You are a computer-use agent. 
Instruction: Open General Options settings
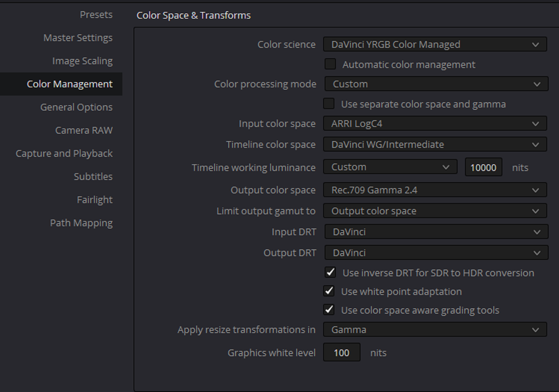click(x=76, y=107)
